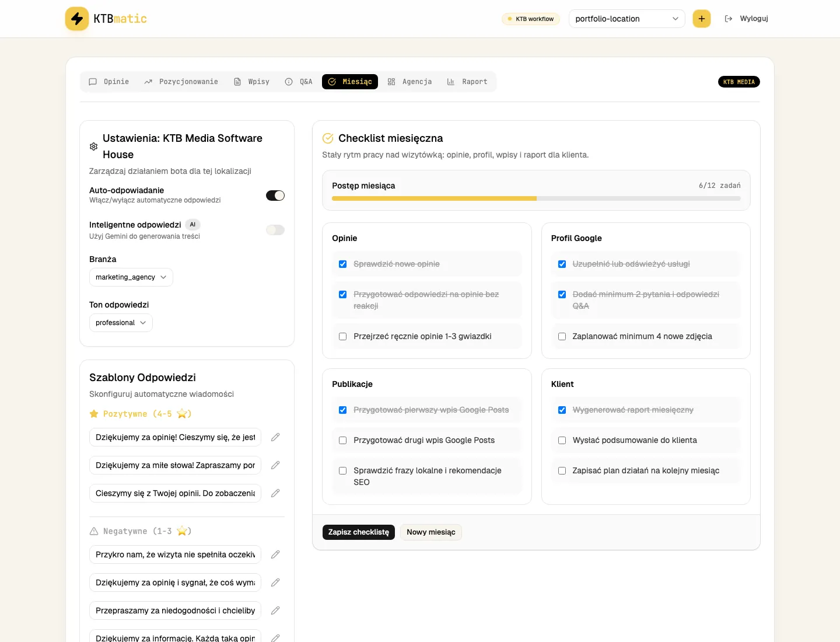Uncheck 'Przygotować odpowiedzi na opinie bez reakcji'
Image resolution: width=840 pixels, height=642 pixels.
tap(343, 295)
